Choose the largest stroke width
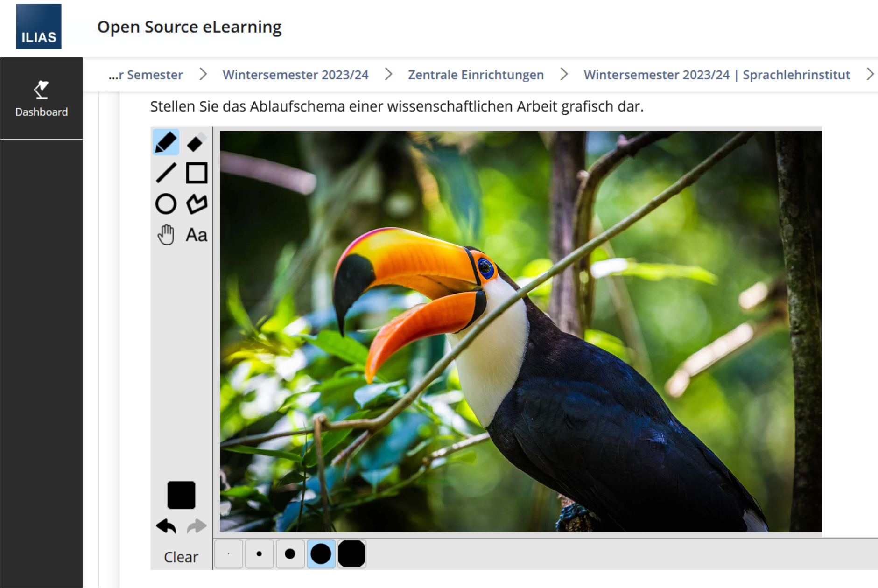 coord(351,554)
